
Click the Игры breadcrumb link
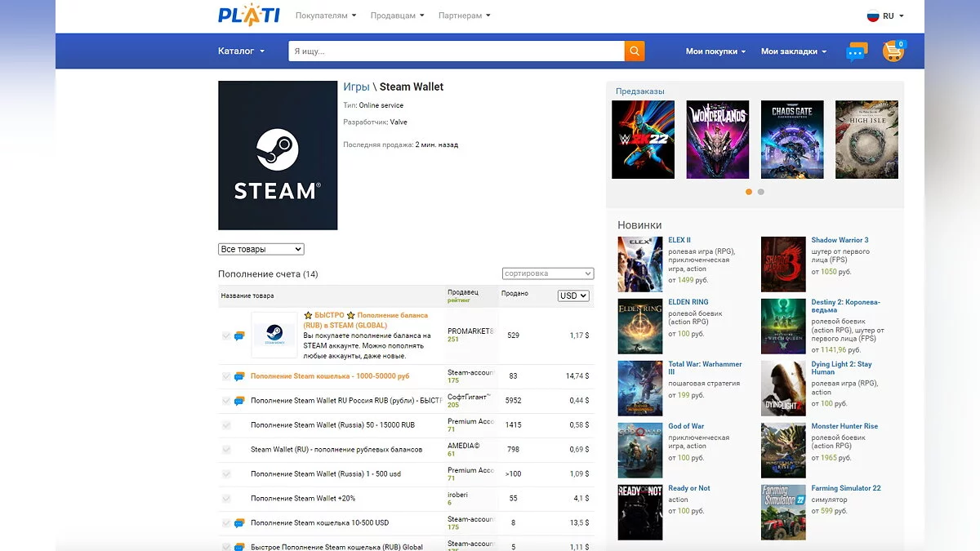click(356, 87)
